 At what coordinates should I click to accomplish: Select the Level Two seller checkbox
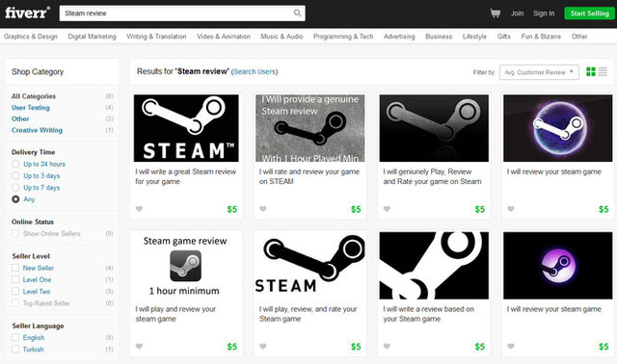click(x=15, y=291)
